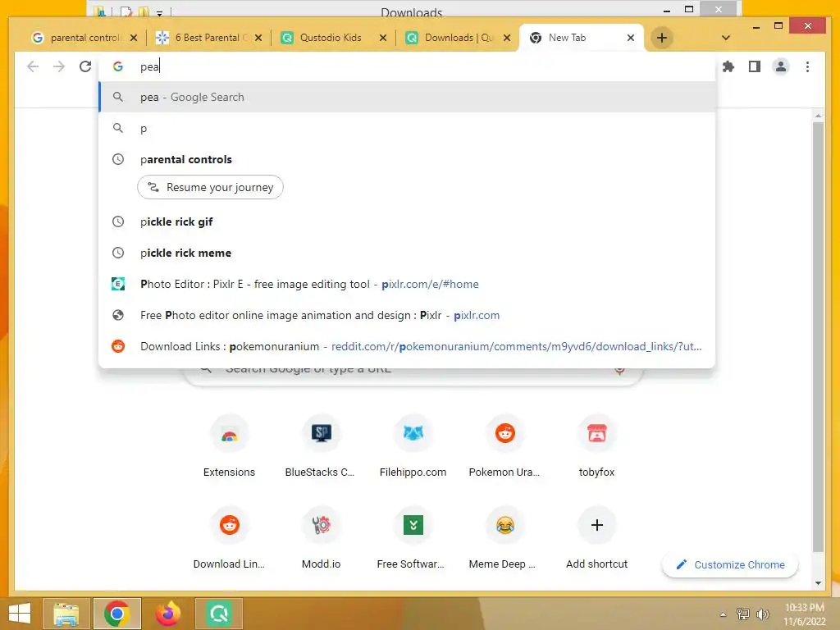Choose pickle rick meme suggestion
Image resolution: width=840 pixels, height=630 pixels.
pos(407,253)
